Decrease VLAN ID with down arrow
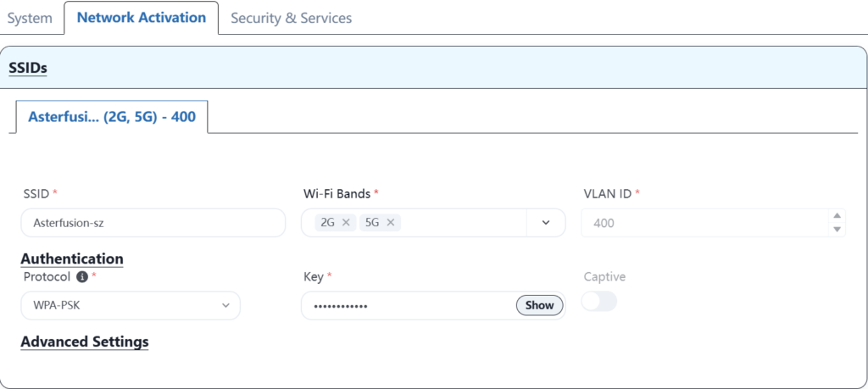868x389 pixels. (837, 230)
